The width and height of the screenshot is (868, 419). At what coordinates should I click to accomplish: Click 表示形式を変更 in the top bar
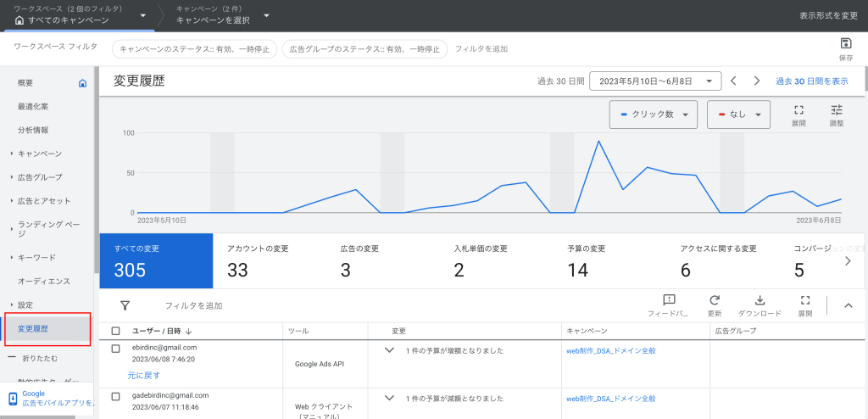point(829,16)
